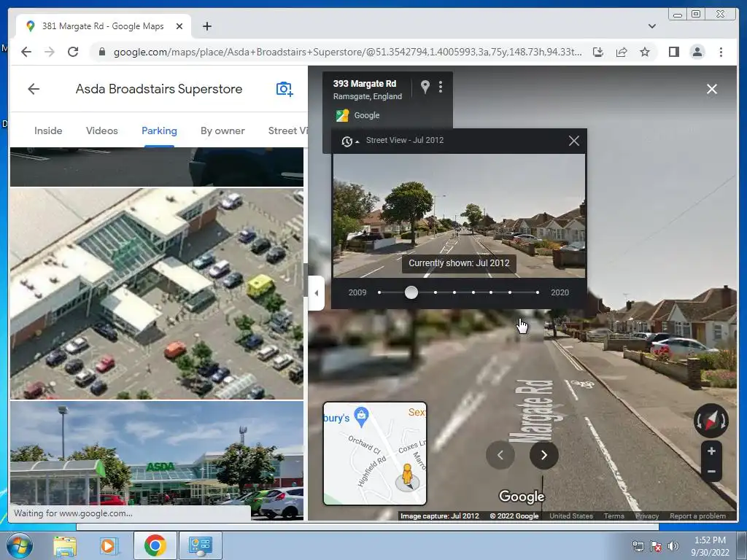Open the By owner tab
Screen dimensions: 747x560
(222, 131)
